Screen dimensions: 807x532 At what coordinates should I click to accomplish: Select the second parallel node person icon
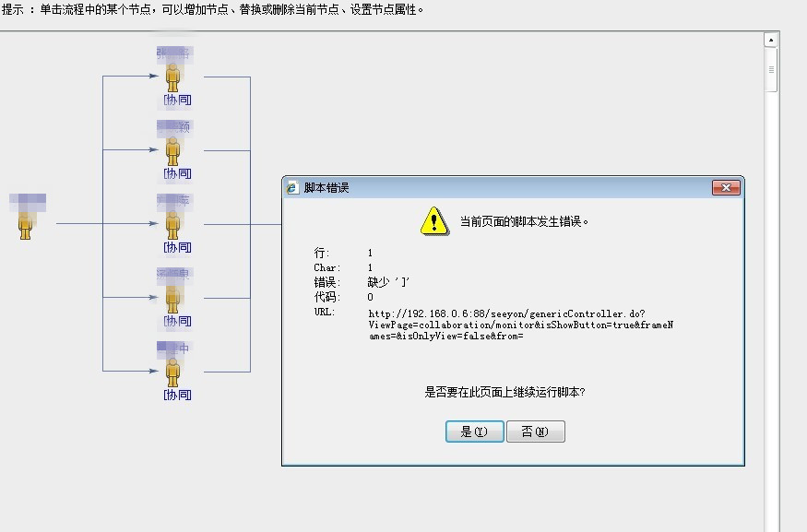(x=172, y=150)
